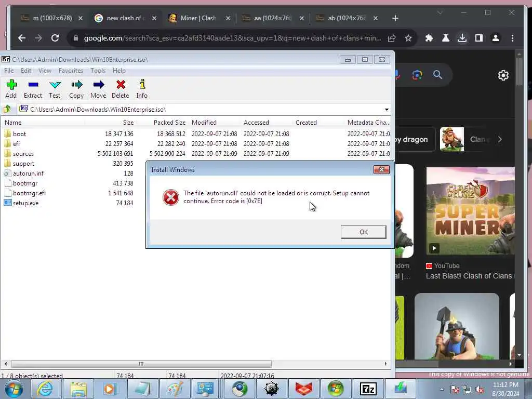
Task: Select the bootmgr file
Action: [25, 183]
